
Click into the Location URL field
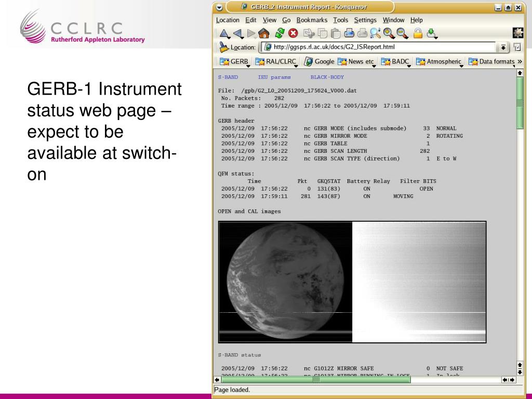[379, 47]
